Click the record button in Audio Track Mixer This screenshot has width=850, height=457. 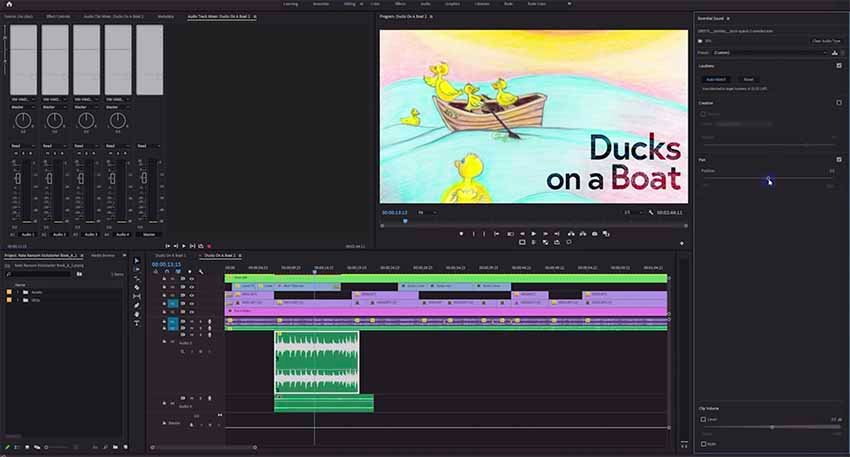click(209, 246)
